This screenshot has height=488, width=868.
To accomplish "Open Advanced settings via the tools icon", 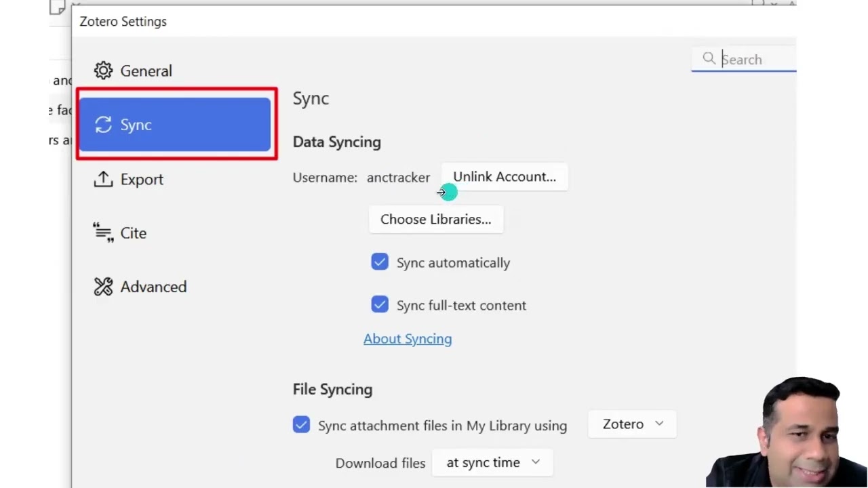I will point(103,287).
